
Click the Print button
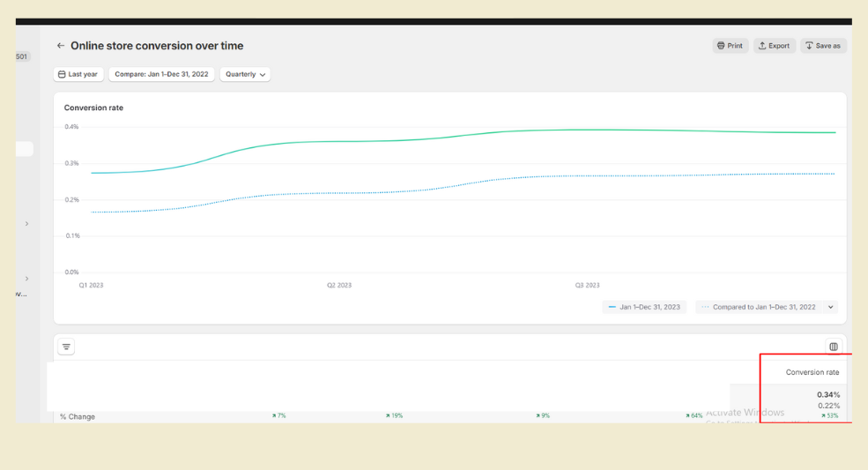pyautogui.click(x=730, y=46)
